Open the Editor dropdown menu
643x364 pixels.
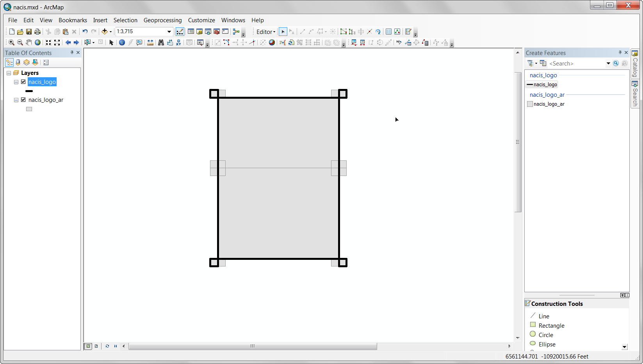pos(266,32)
